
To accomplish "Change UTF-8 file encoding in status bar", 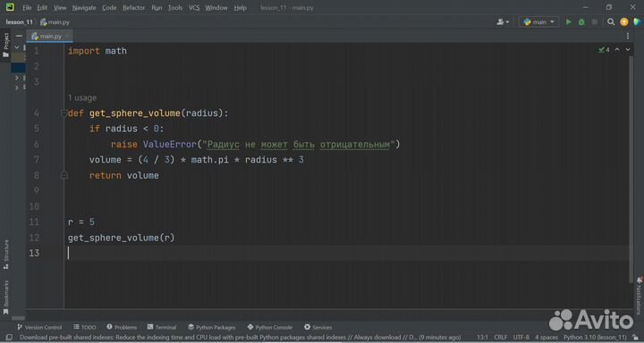I will [521, 338].
